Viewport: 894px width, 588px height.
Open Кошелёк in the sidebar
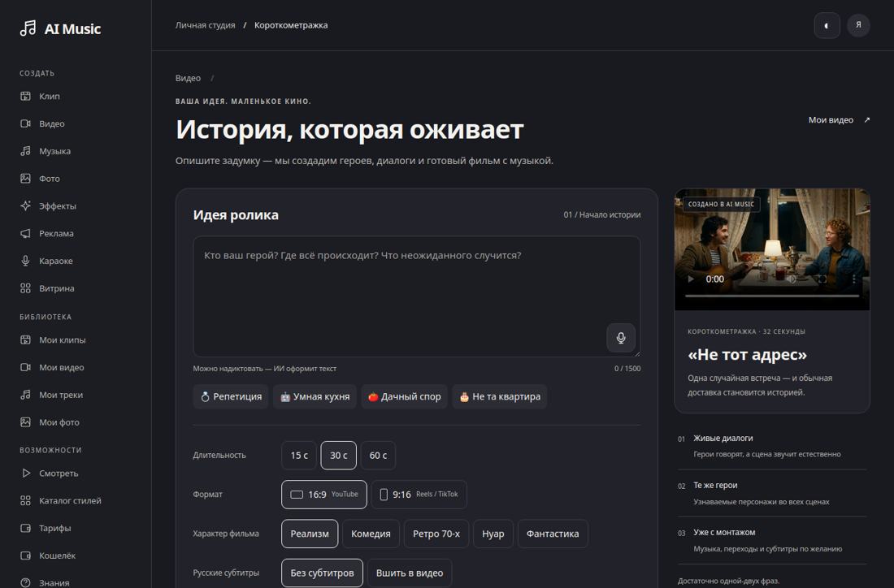coord(48,556)
